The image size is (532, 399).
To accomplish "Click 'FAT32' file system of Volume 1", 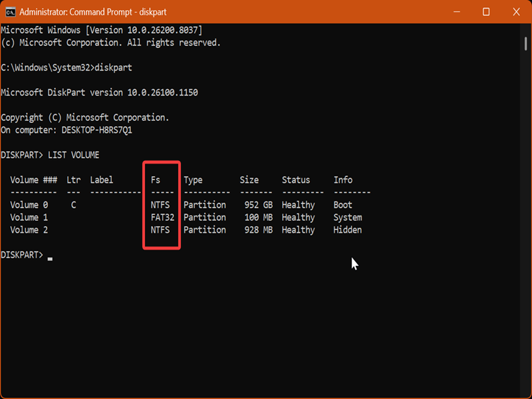I will coord(162,217).
